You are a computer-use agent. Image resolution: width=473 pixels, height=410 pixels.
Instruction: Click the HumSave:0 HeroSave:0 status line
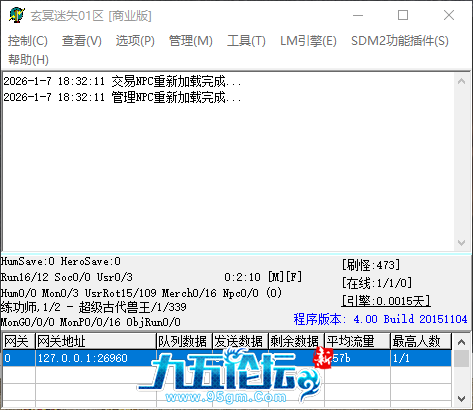tap(61, 261)
